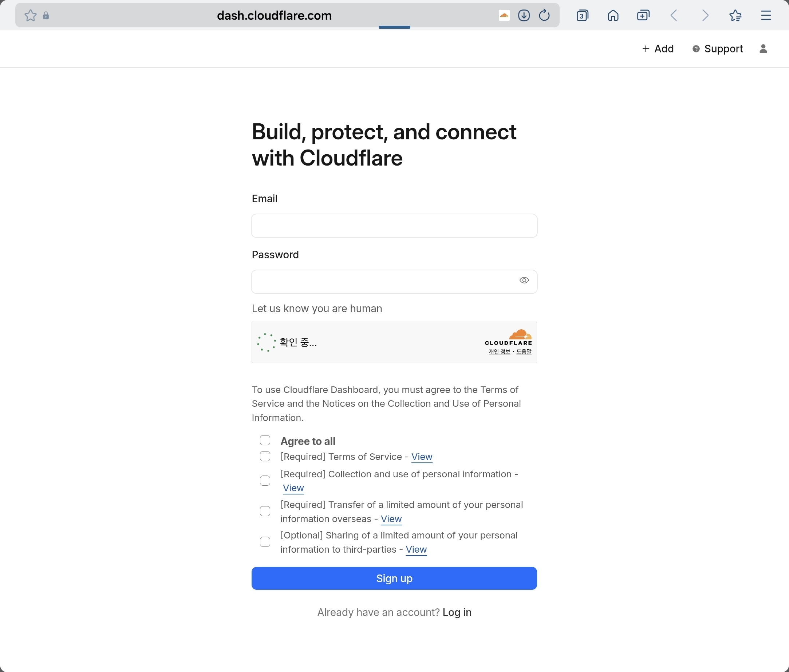Image resolution: width=789 pixels, height=672 pixels.
Task: Open a new tab
Action: (643, 16)
